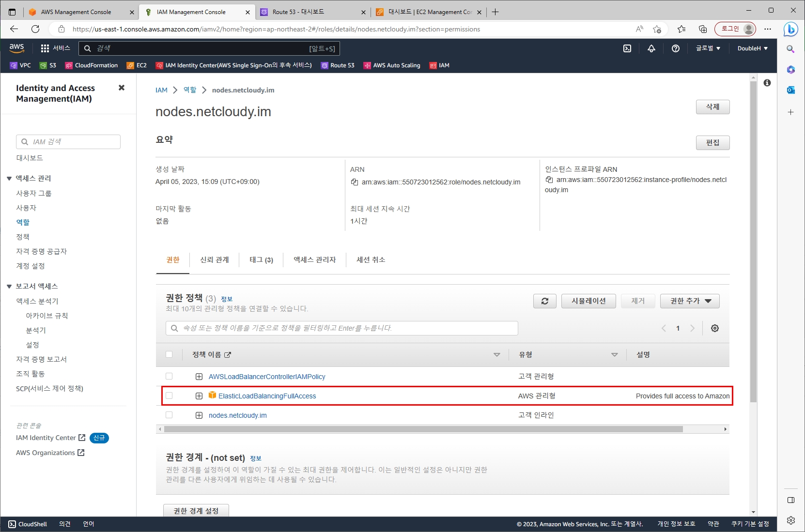The image size is (805, 532).
Task: Open the ElasticLoadBalancingFullAccess policy link
Action: 267,396
